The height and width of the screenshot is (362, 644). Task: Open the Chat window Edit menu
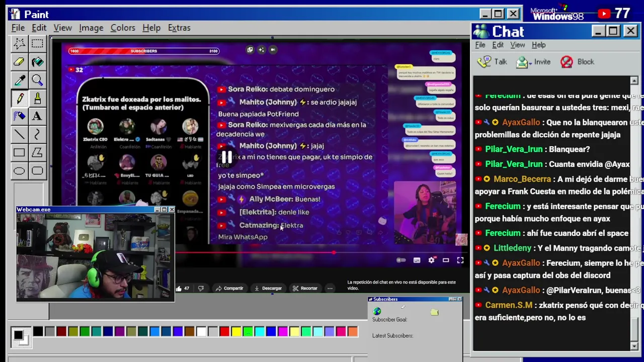[x=498, y=45]
